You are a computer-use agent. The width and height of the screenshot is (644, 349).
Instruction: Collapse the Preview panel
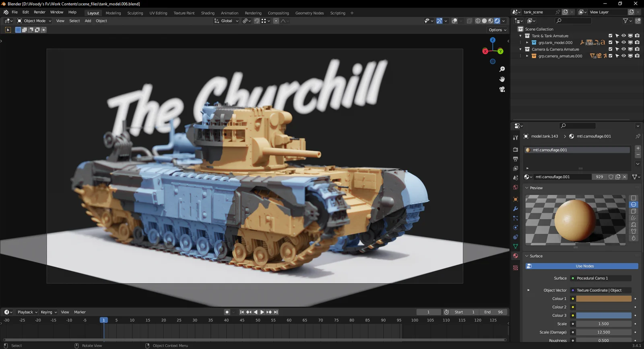click(526, 188)
